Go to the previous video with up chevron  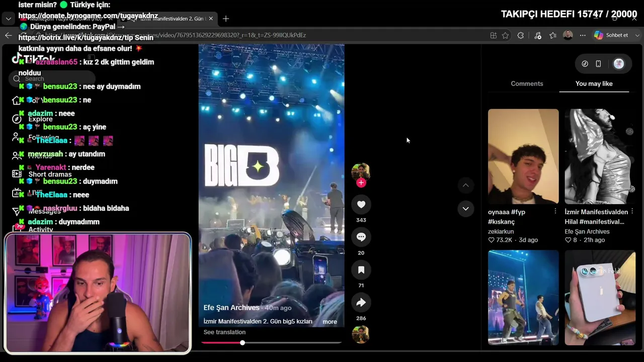point(465,186)
